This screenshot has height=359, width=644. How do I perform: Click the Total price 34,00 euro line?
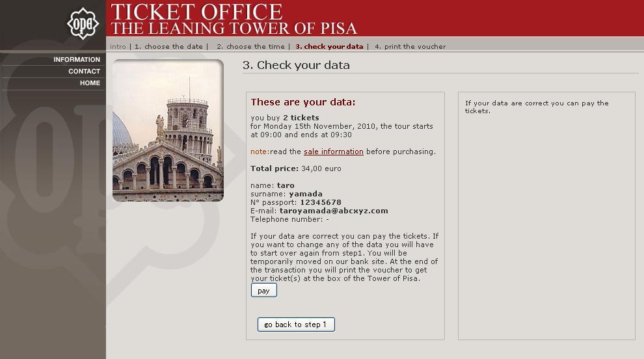click(296, 168)
